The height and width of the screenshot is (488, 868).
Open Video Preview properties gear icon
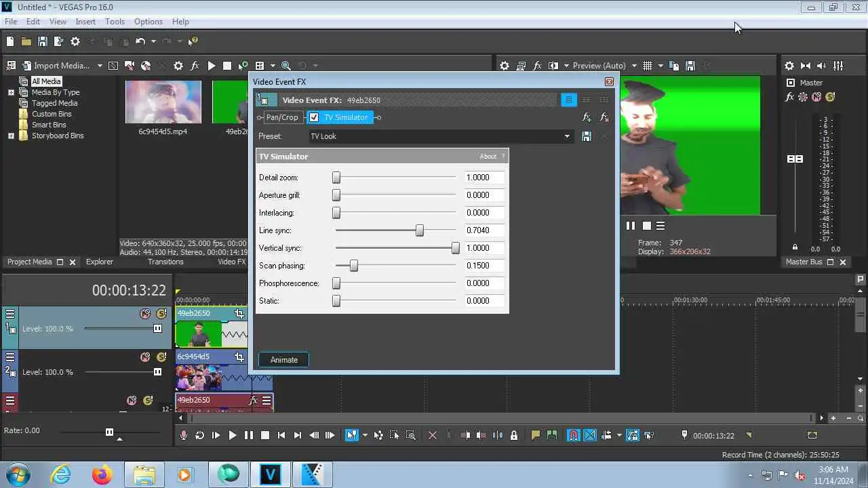click(x=505, y=66)
